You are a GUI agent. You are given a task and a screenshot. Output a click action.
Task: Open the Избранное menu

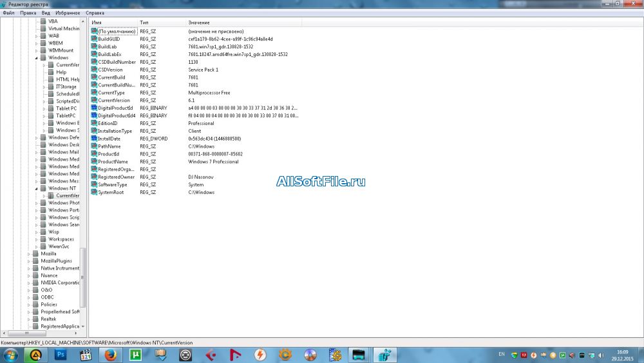pyautogui.click(x=68, y=13)
